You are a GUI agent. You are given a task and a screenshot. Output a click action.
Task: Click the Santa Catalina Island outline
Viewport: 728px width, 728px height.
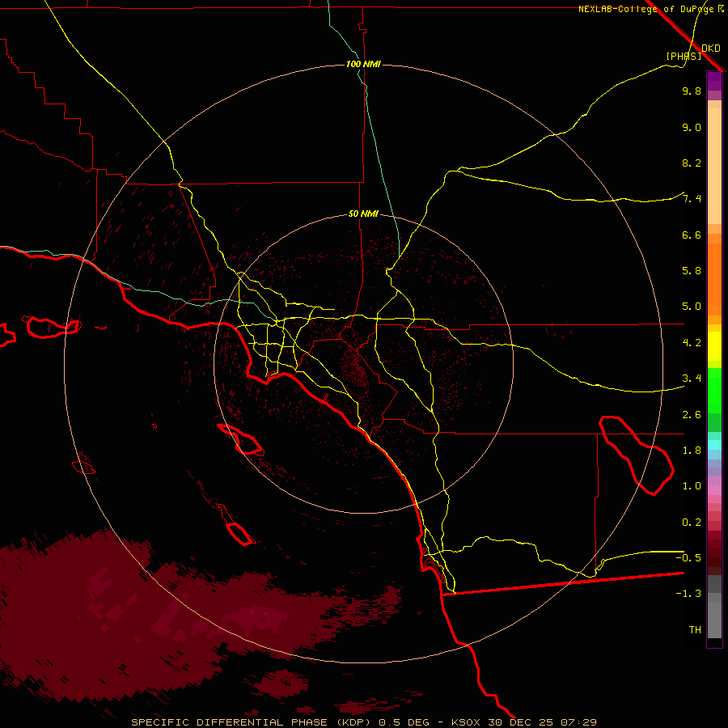click(239, 439)
